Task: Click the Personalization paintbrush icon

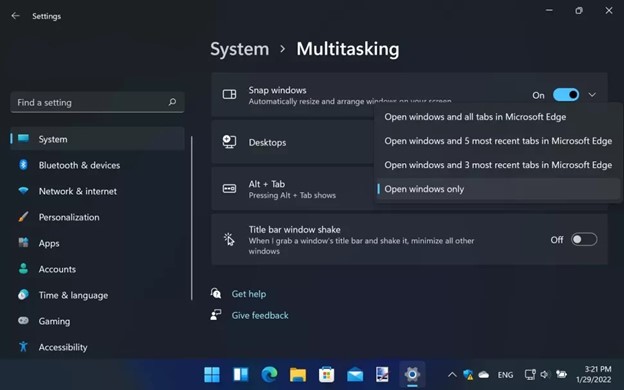Action: (23, 217)
